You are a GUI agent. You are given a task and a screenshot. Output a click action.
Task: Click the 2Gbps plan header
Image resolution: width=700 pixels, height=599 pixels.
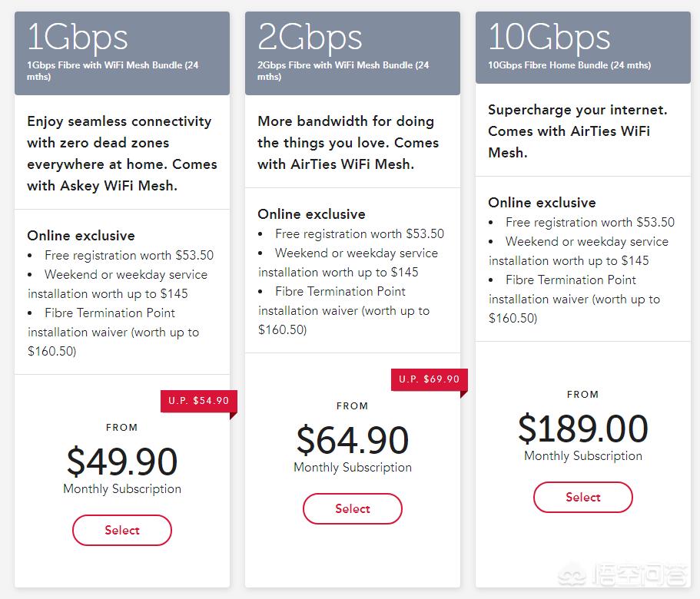click(352, 53)
